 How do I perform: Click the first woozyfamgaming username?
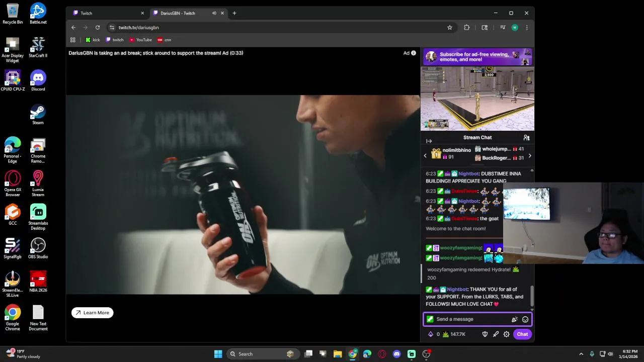[x=461, y=248]
